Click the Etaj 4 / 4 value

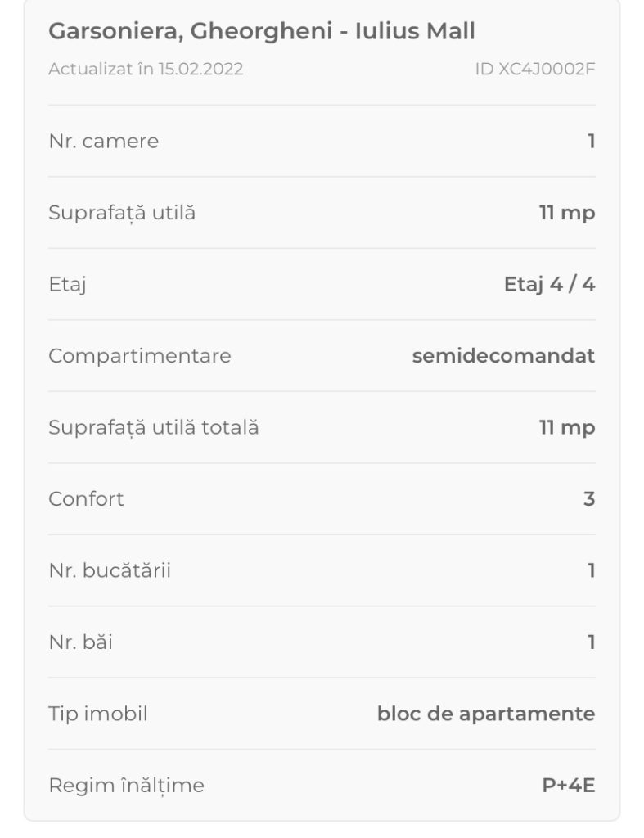[x=549, y=285]
